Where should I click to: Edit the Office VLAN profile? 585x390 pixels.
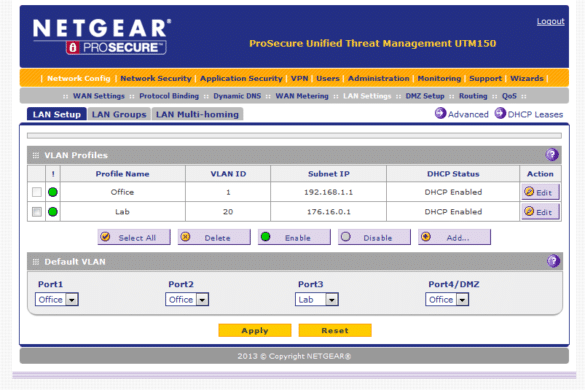pos(540,192)
